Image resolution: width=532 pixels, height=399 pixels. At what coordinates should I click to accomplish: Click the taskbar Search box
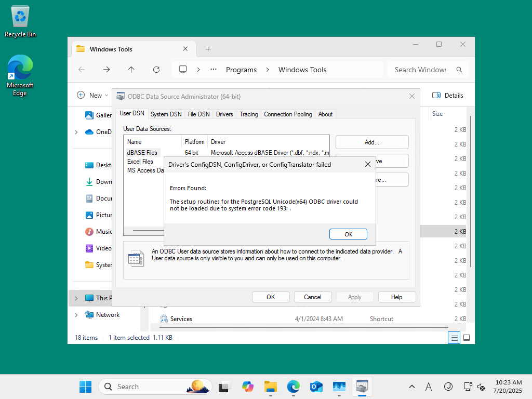[155, 387]
